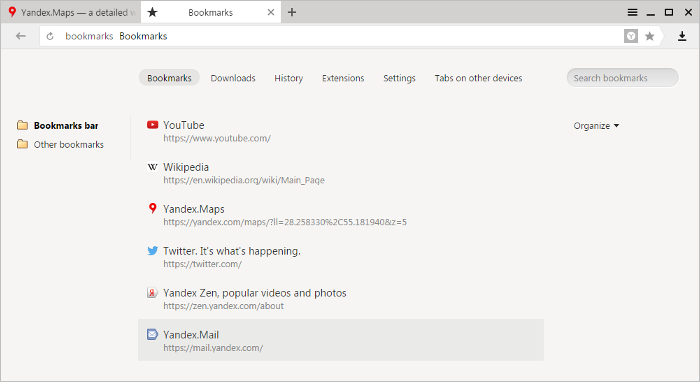
Task: Click the bookmark star in address bar
Action: [650, 36]
